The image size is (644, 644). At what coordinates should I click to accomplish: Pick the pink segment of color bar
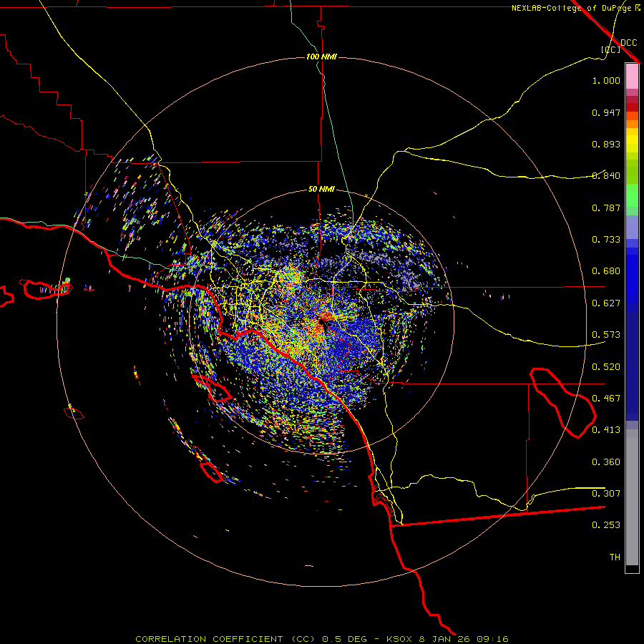pyautogui.click(x=632, y=76)
